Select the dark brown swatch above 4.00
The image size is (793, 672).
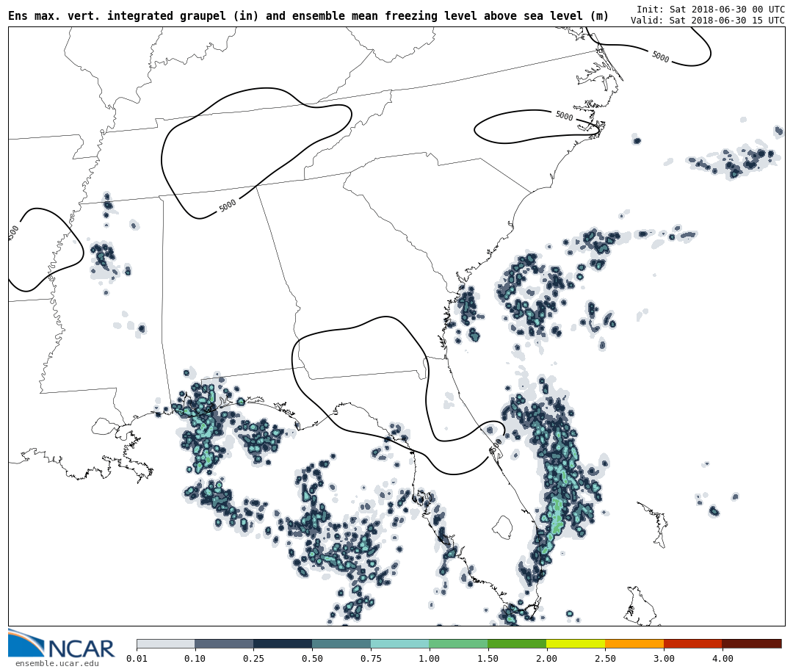coord(752,644)
